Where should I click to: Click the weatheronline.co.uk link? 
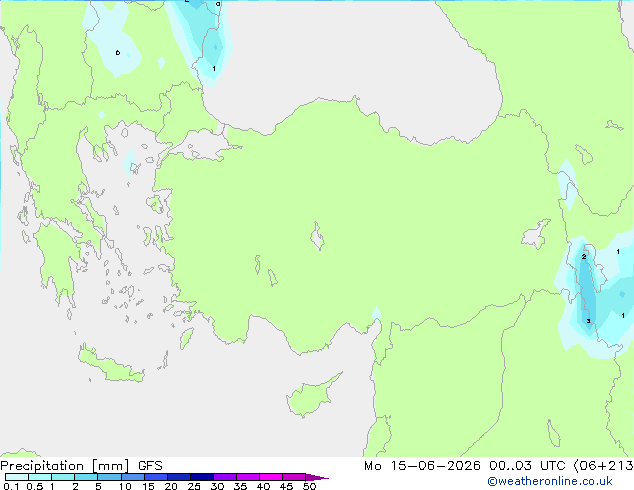pos(550,481)
